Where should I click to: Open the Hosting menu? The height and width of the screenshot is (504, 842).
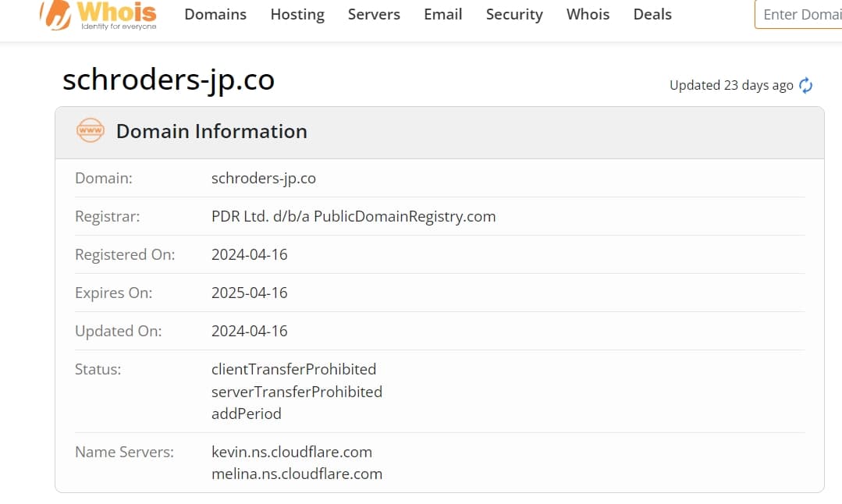[297, 15]
